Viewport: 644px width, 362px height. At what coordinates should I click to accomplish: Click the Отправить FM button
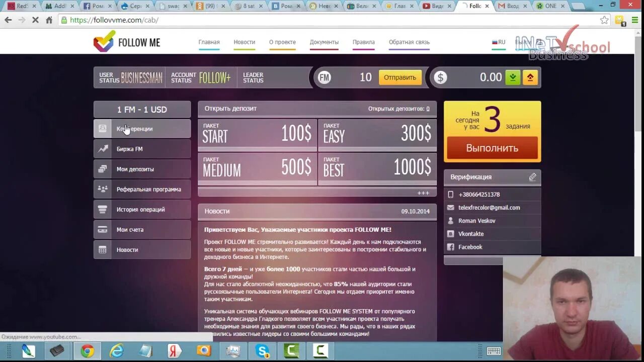click(400, 77)
